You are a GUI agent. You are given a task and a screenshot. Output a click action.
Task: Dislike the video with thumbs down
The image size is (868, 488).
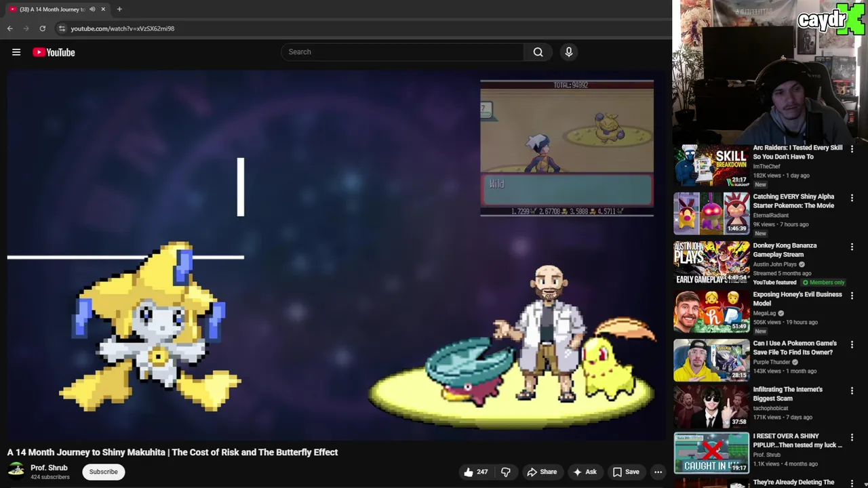pos(506,472)
